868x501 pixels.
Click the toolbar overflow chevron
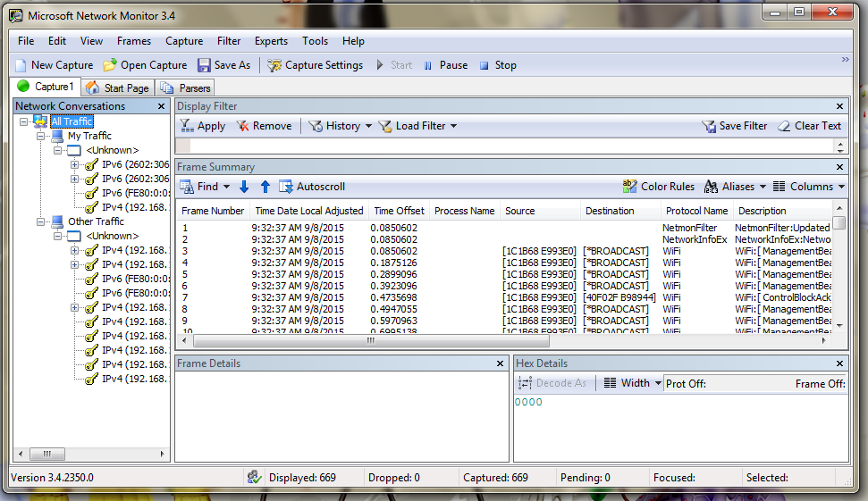846,59
